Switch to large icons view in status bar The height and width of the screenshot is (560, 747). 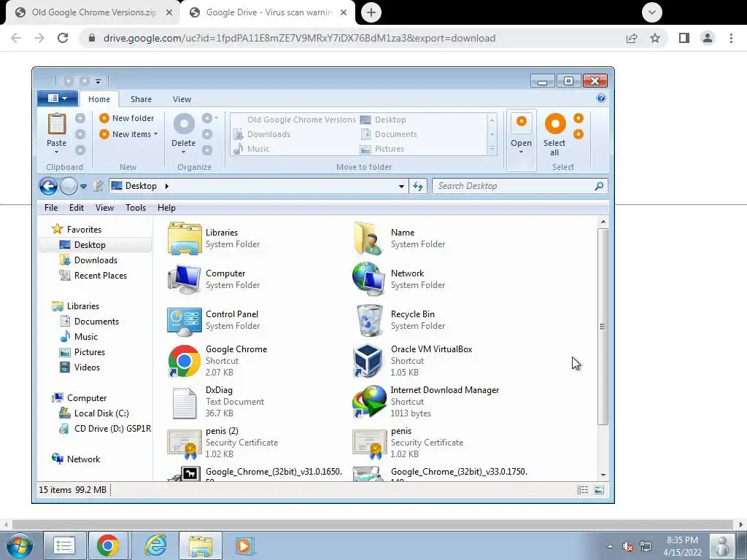click(x=599, y=489)
